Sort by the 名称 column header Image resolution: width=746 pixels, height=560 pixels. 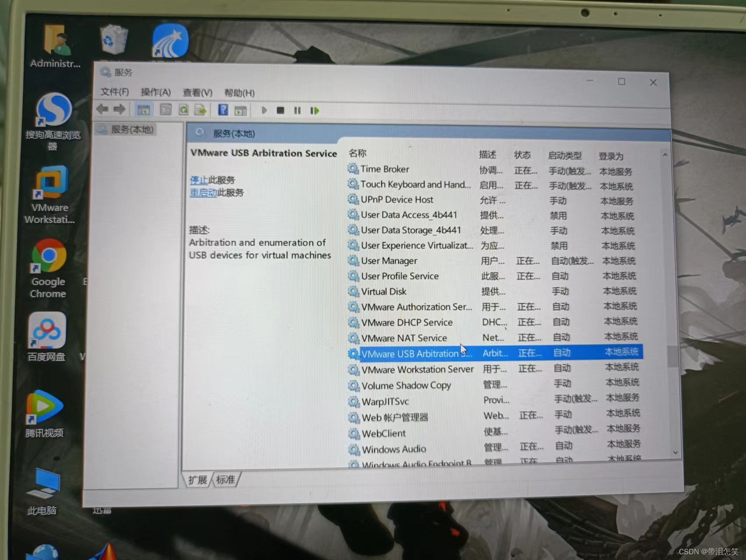click(357, 153)
